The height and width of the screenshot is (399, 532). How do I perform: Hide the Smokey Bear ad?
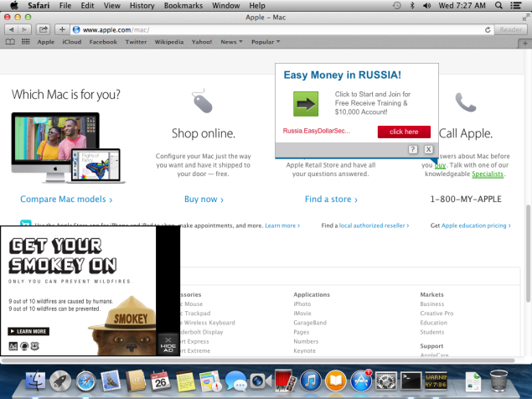tap(168, 345)
